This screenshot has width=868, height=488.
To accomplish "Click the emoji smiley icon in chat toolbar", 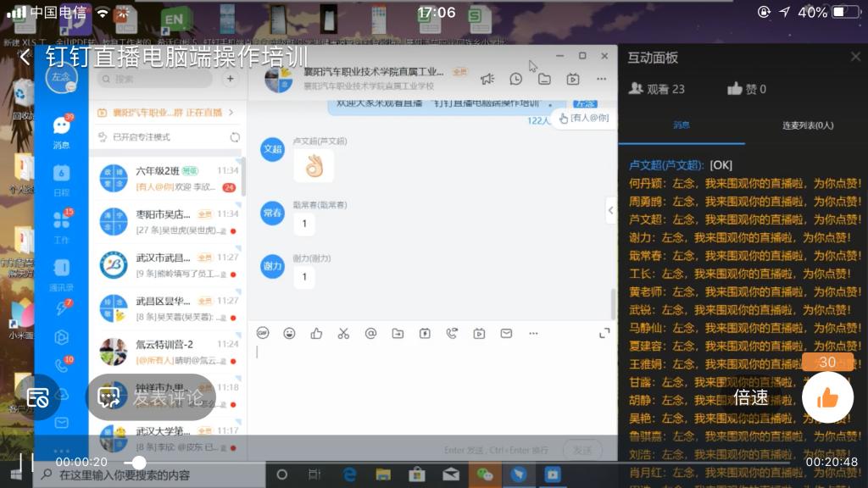I will (x=289, y=334).
